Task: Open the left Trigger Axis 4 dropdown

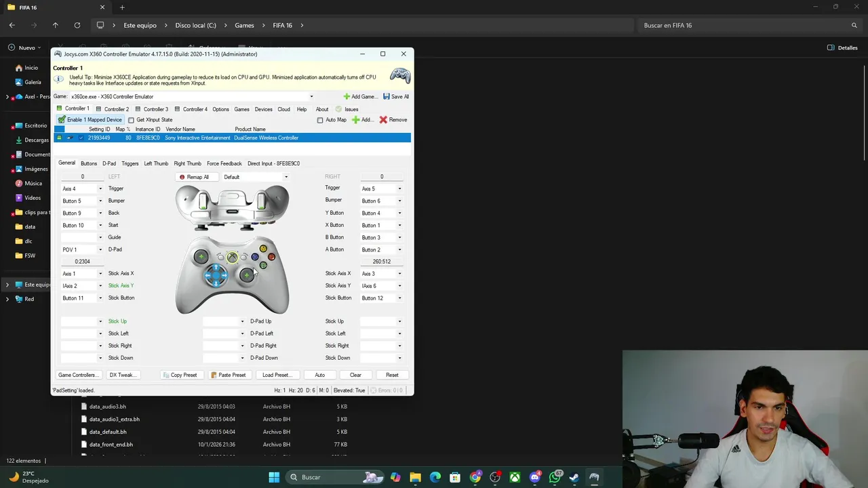Action: click(100, 189)
